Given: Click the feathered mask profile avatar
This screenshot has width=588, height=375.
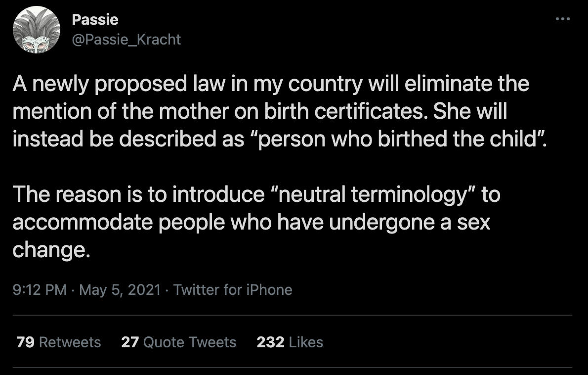Looking at the screenshot, I should pyautogui.click(x=36, y=30).
